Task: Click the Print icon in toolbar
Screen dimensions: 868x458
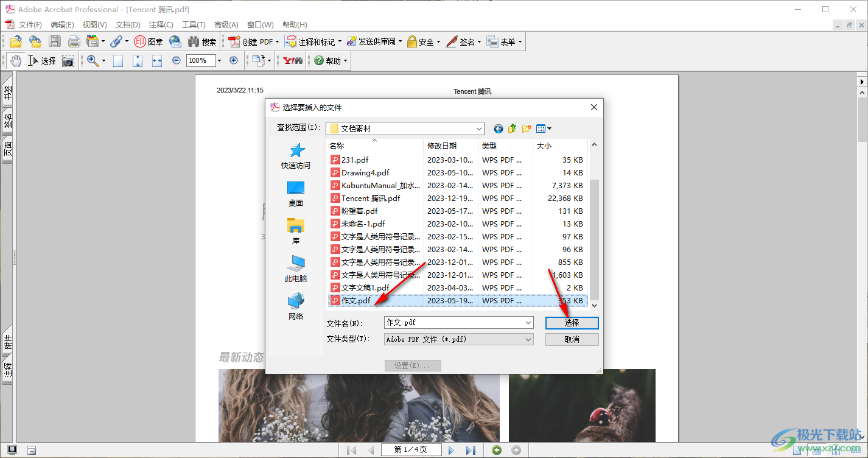Action: (x=74, y=41)
